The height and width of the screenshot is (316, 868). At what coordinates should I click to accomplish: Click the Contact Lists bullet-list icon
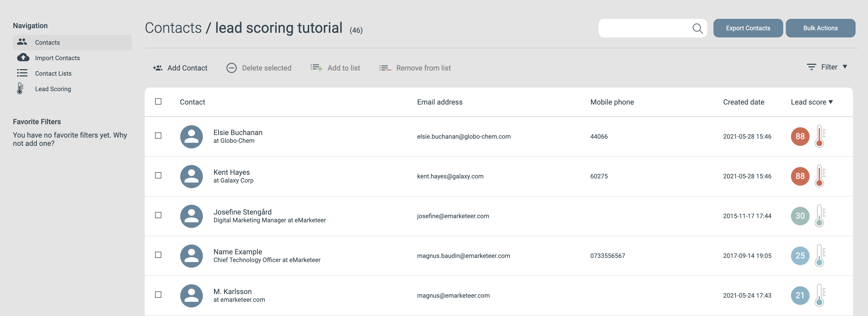pos(22,73)
